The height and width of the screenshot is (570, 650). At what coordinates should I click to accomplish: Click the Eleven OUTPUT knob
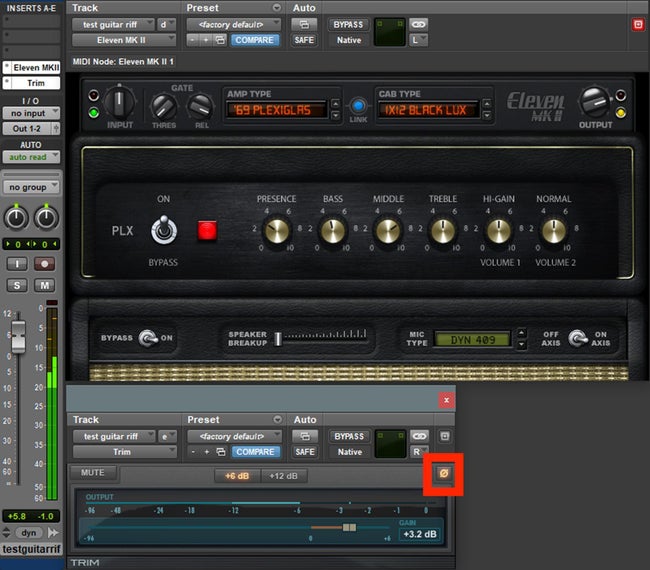coord(595,102)
